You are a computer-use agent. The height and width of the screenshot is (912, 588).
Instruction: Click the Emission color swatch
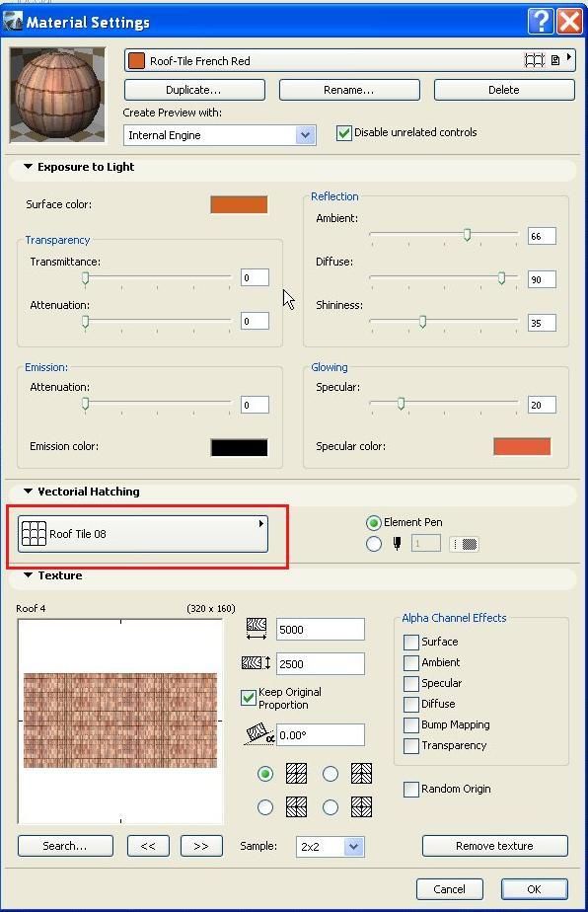pyautogui.click(x=239, y=447)
